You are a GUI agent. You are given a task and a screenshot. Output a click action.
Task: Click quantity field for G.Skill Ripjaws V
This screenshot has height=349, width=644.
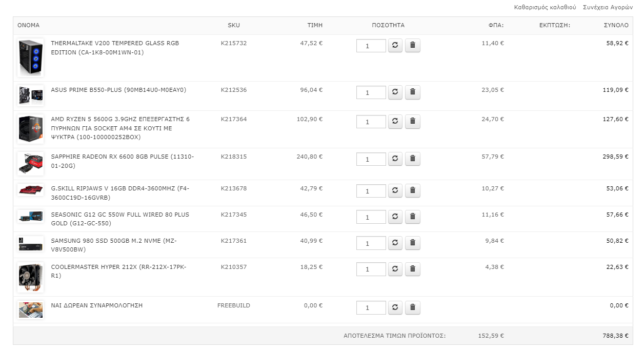371,191
